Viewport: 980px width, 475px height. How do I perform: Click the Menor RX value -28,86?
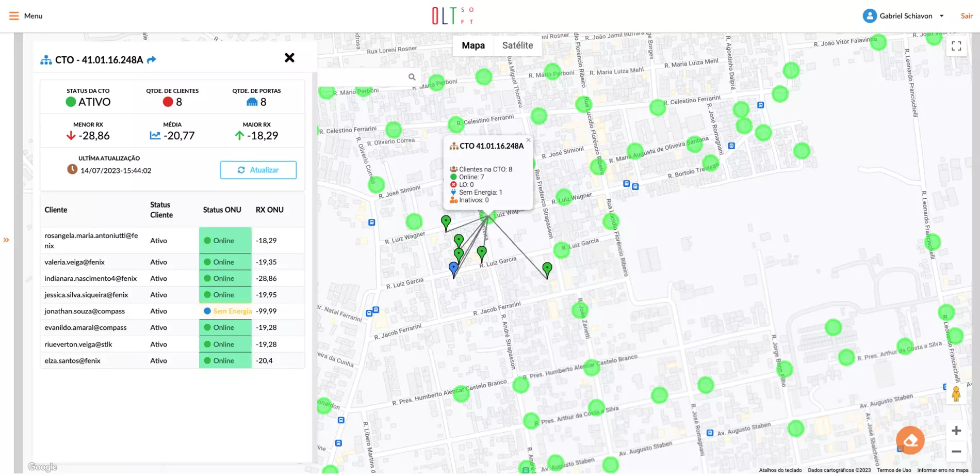(x=88, y=136)
